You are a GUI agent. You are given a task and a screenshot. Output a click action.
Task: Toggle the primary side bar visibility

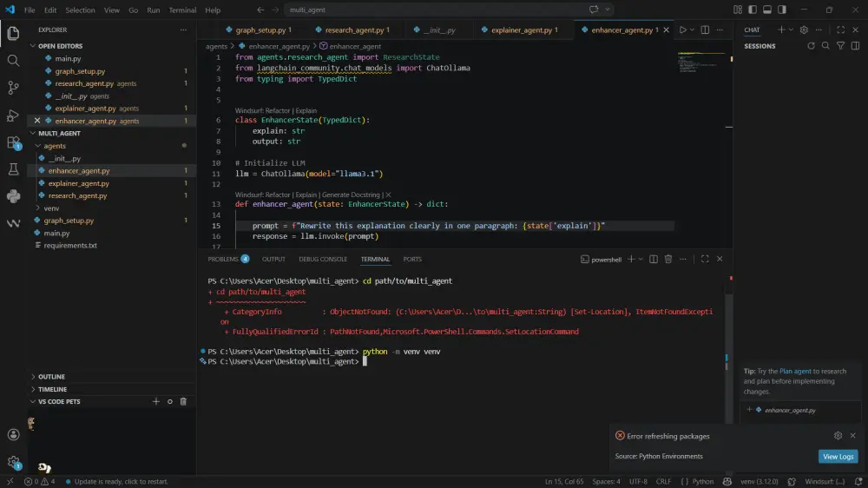[753, 10]
